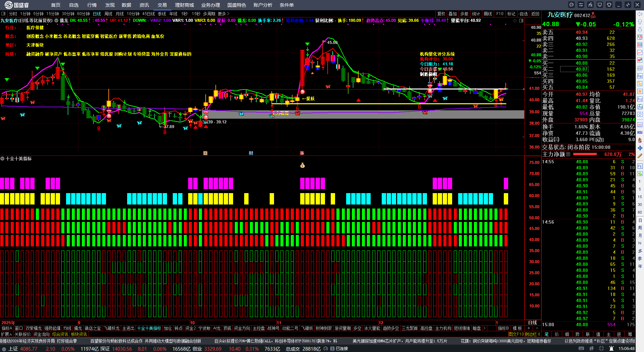This screenshot has width=644, height=352.
Task: Click the indicator tabs right scroll arrow
Action: tap(484, 328)
